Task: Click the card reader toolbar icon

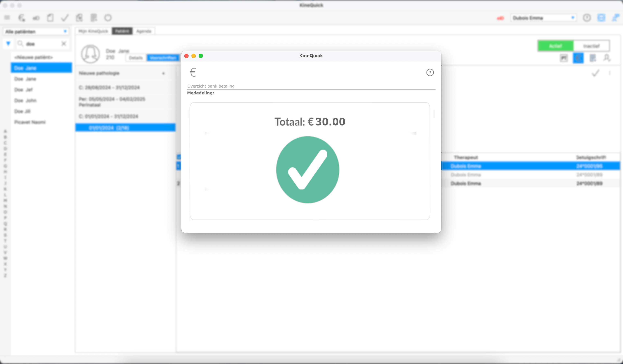Action: pyautogui.click(x=36, y=18)
